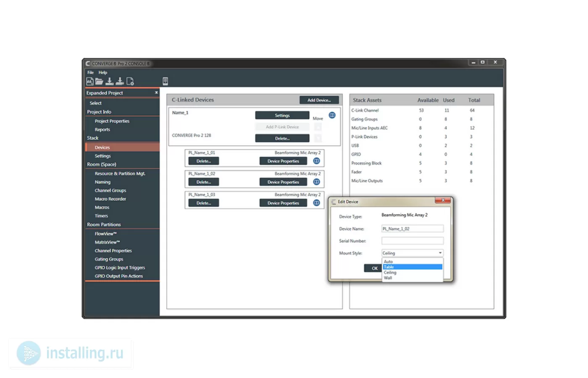Click the blue round icon for PL_Name_1_02
Image resolution: width=588 pixels, height=378 pixels.
click(317, 182)
